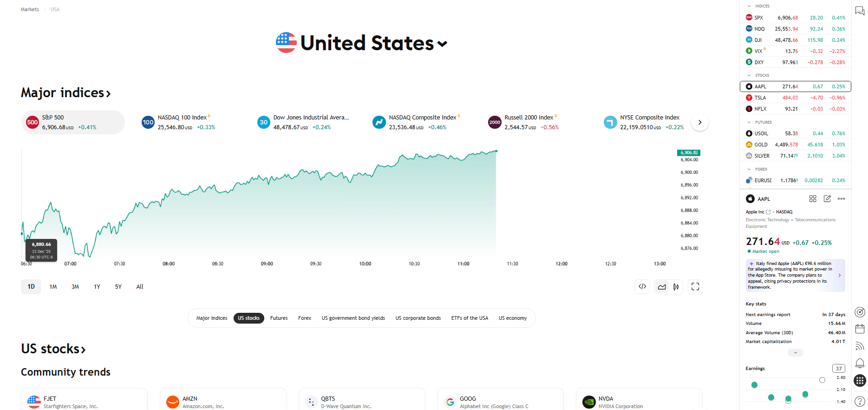Open the watchlist layout grid icon
Screen dimensions: 868x410
pyautogui.click(x=813, y=198)
